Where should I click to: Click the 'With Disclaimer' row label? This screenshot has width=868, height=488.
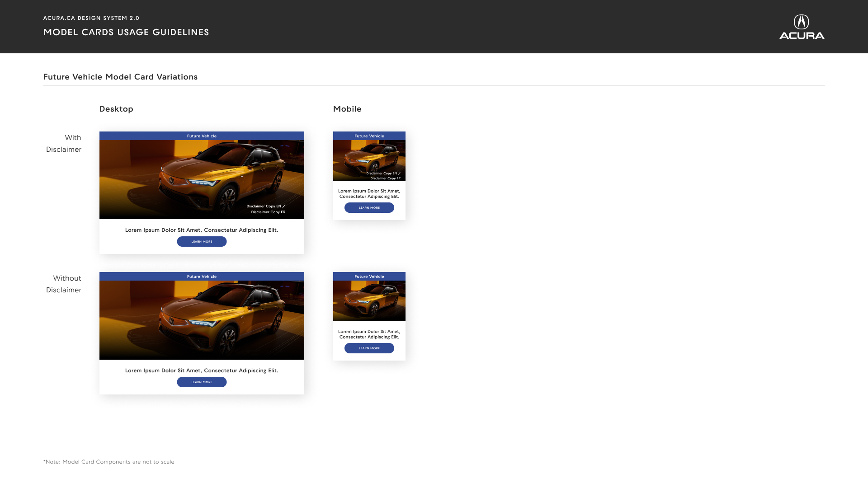pos(64,144)
